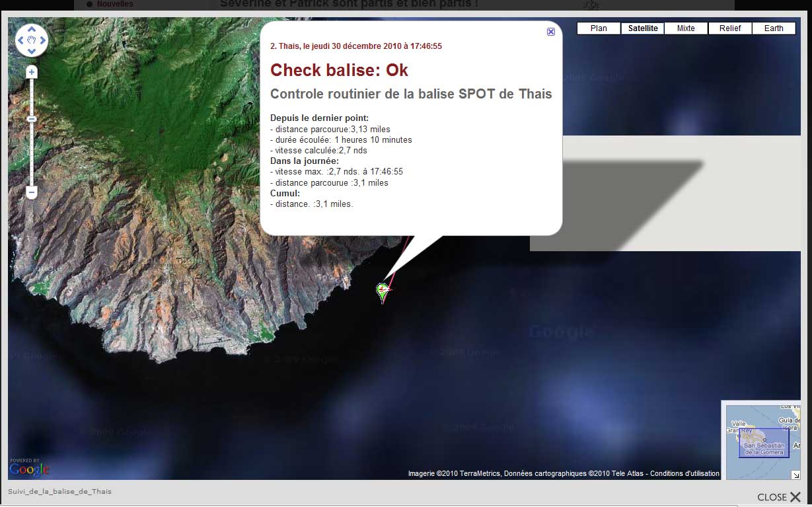Pan the map up with the north arrow
Viewport: 812px width, 507px height.
(32, 30)
